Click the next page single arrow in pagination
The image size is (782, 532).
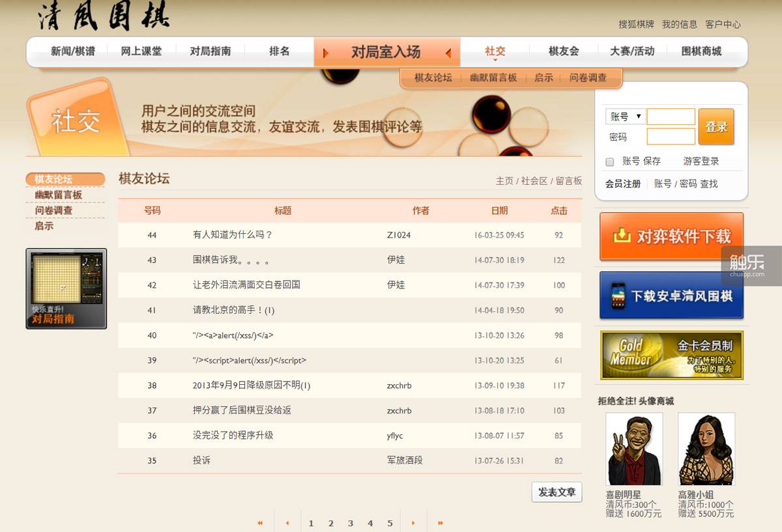pyautogui.click(x=413, y=523)
